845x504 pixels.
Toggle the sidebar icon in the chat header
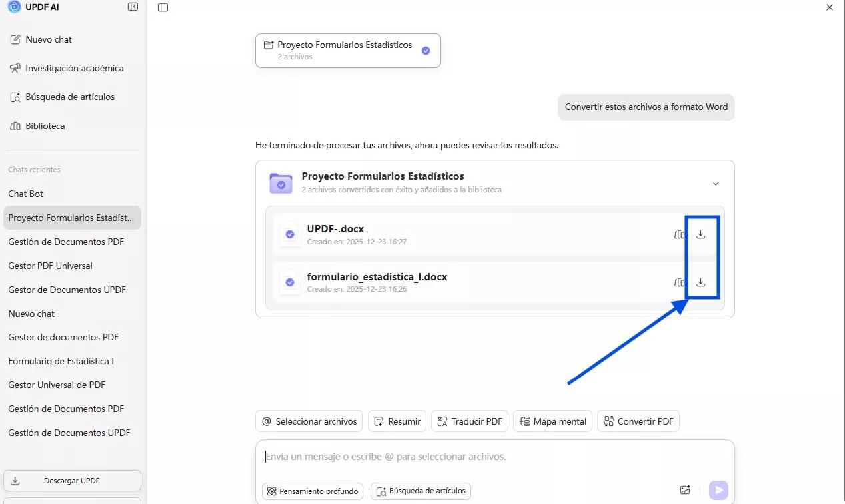tap(163, 7)
